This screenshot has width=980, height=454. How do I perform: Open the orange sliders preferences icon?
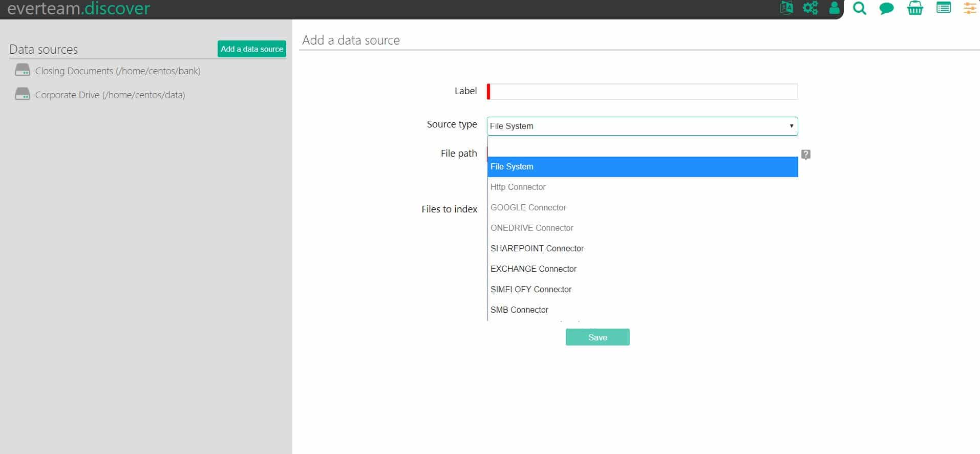point(969,8)
